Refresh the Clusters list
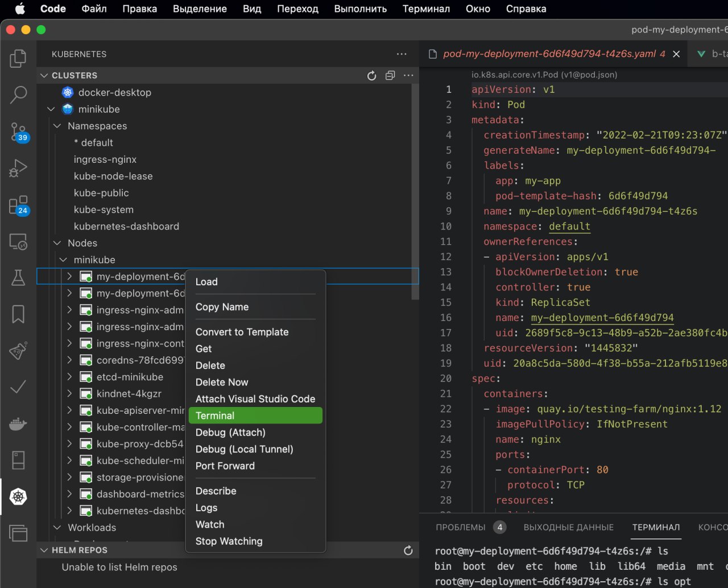The image size is (728, 588). click(372, 76)
